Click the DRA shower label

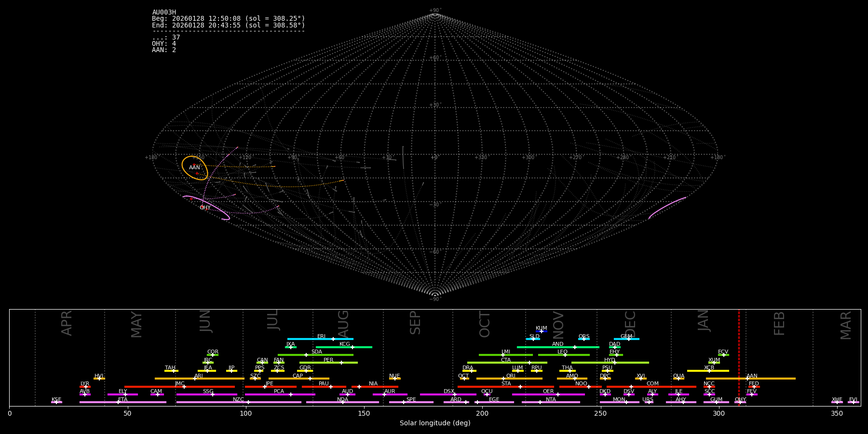tap(468, 368)
